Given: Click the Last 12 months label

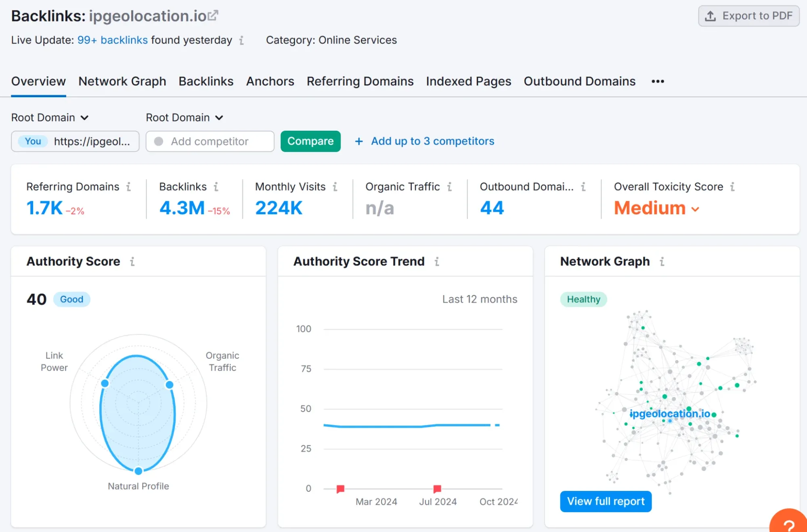Looking at the screenshot, I should click(x=480, y=299).
